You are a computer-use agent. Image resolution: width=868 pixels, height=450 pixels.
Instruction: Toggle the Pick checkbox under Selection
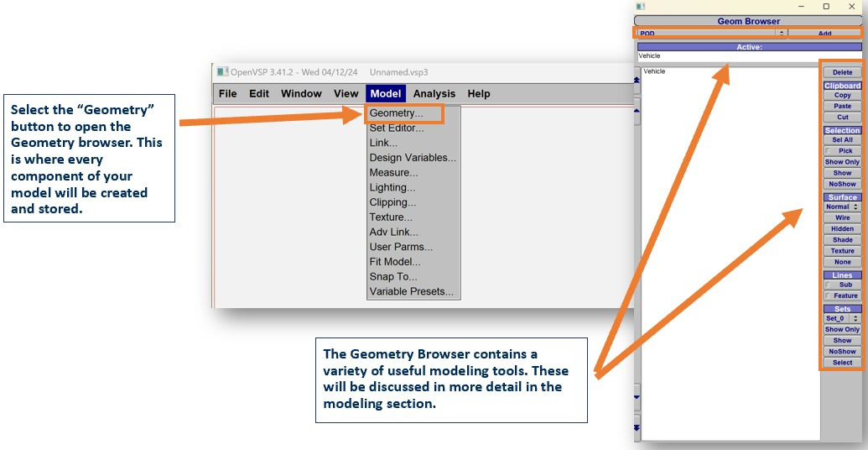829,151
